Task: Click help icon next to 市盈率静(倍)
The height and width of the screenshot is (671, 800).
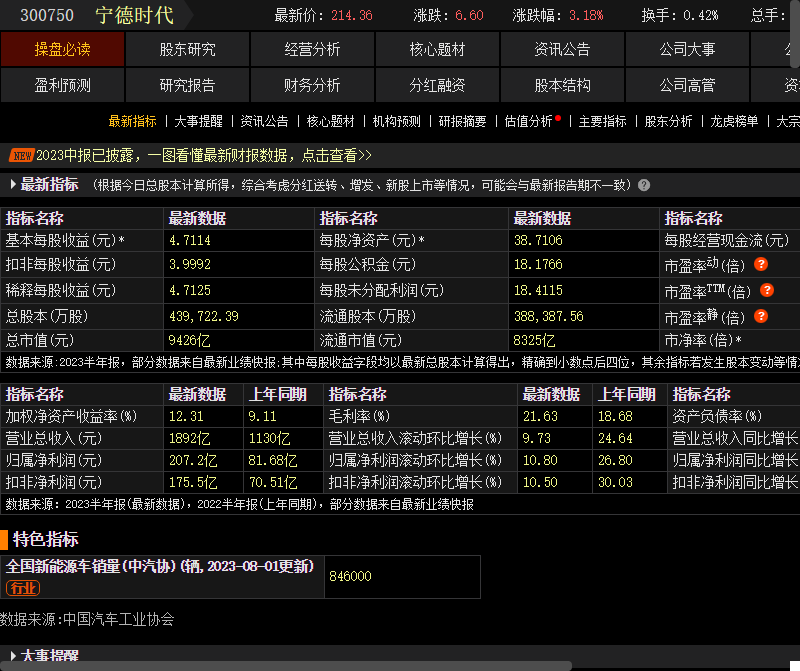Action: [x=761, y=316]
